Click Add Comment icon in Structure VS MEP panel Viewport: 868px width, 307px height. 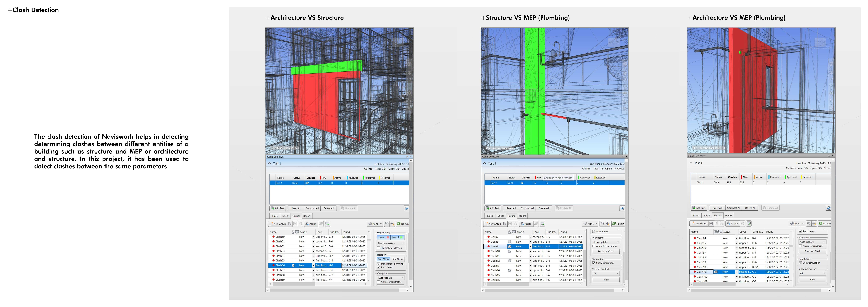(x=542, y=224)
